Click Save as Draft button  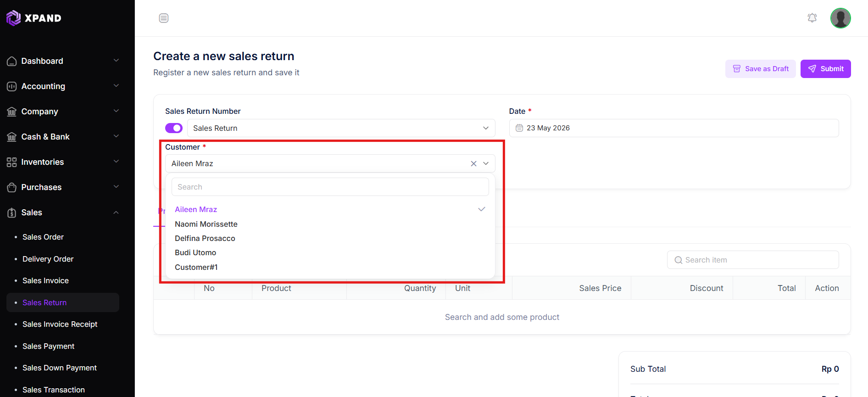pyautogui.click(x=760, y=69)
